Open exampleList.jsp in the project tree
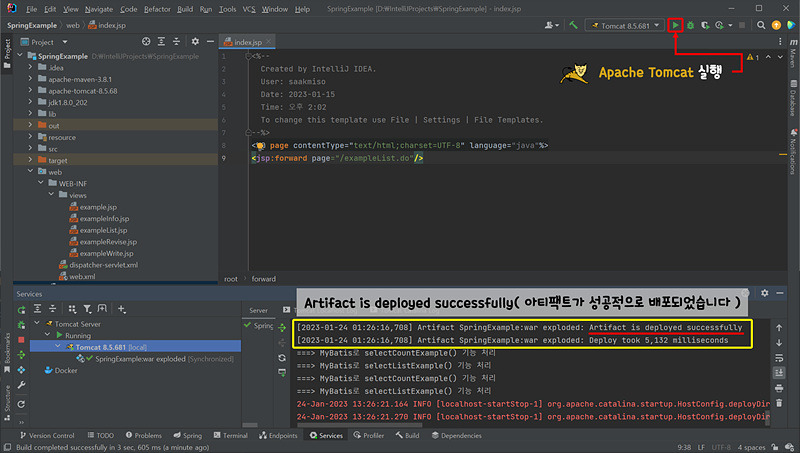The image size is (800, 453). [98, 230]
